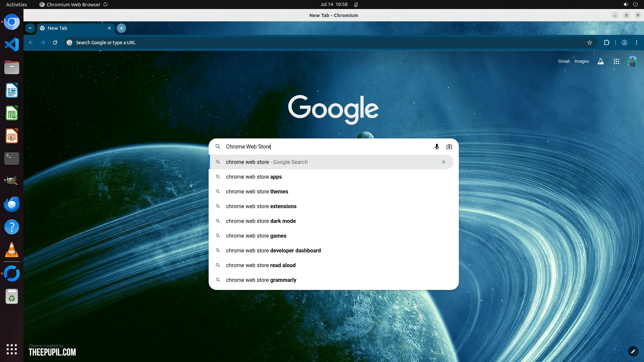644x362 pixels.
Task: Open the Images link
Action: [x=581, y=61]
